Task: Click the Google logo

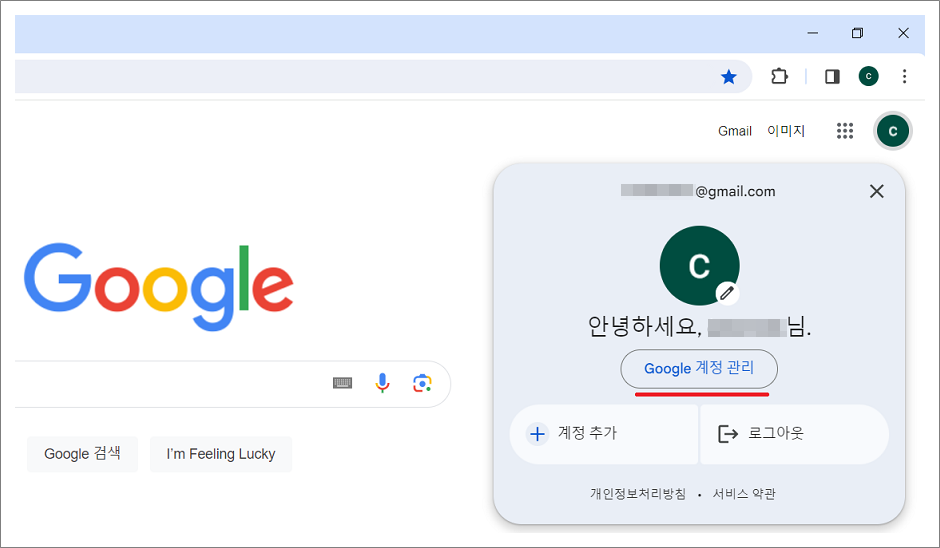Action: (x=159, y=287)
